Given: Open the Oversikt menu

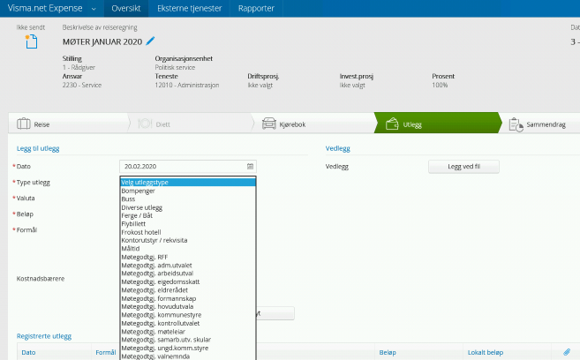Looking at the screenshot, I should coord(126,8).
